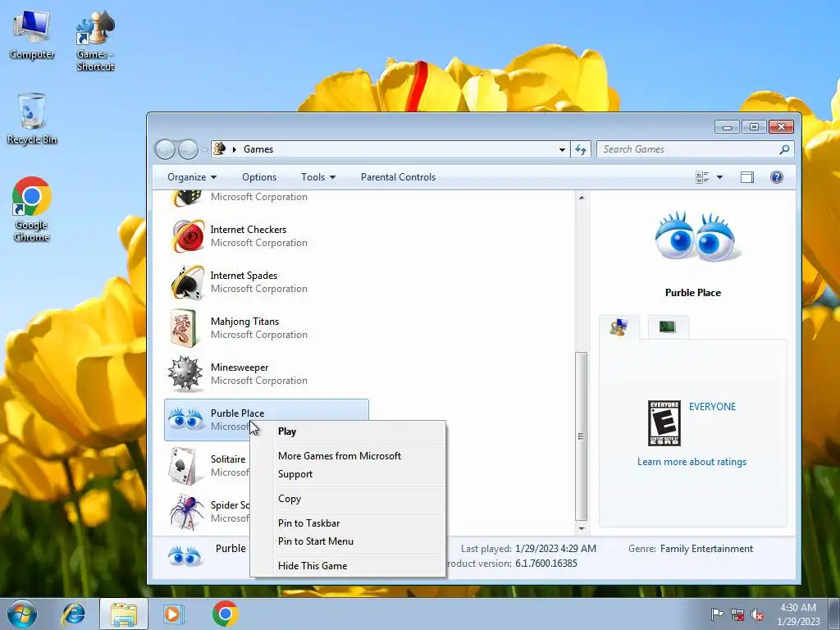Switch to the ratings tab in preview pane
This screenshot has height=630, width=840.
point(619,326)
